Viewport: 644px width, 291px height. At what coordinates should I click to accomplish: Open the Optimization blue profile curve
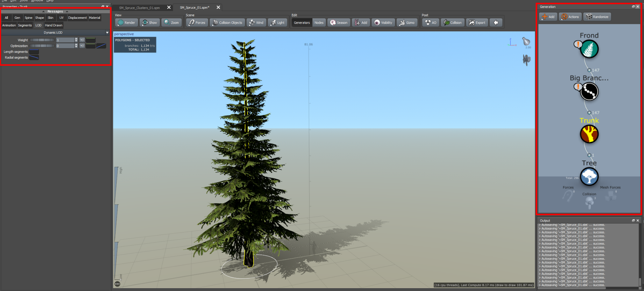(101, 46)
